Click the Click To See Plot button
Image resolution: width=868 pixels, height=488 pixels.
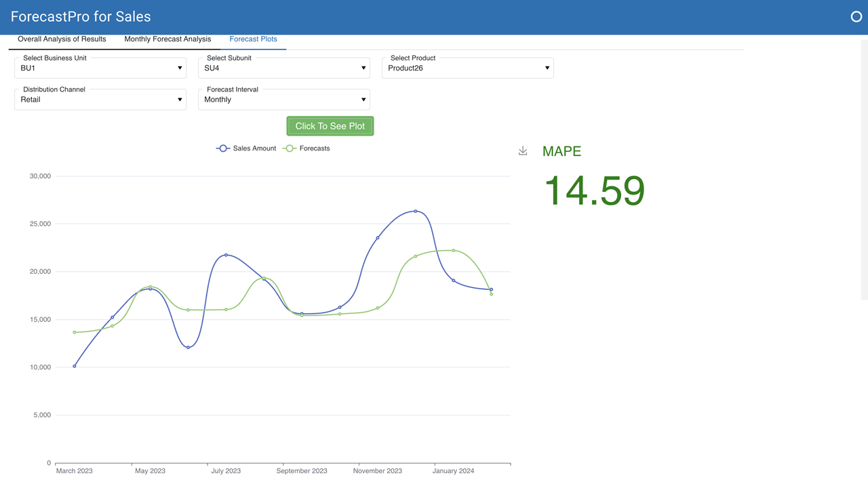point(330,126)
